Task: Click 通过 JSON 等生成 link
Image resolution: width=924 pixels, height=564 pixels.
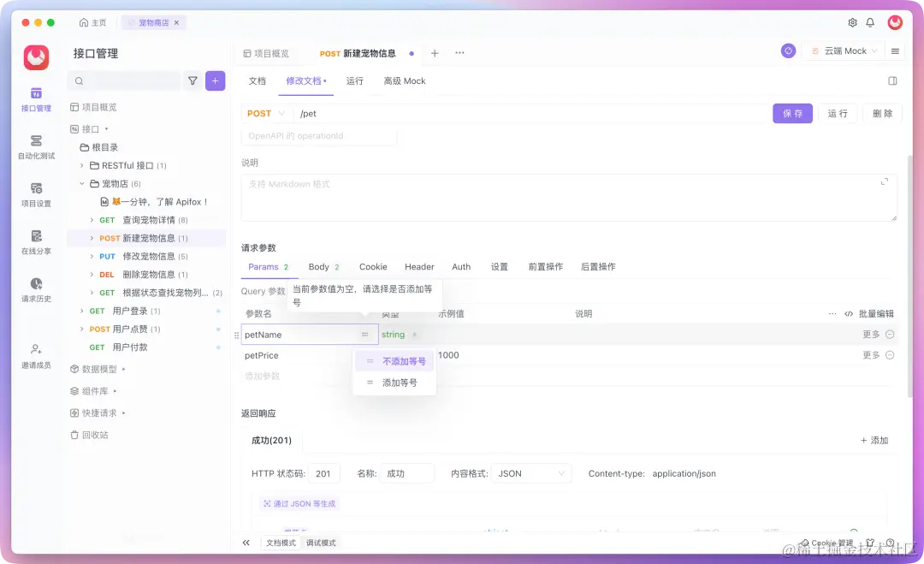Action: [299, 503]
